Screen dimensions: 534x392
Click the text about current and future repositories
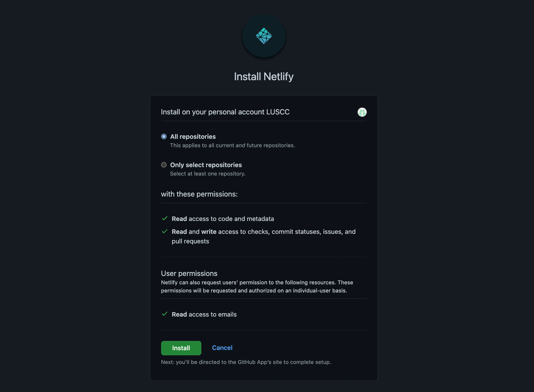pyautogui.click(x=232, y=145)
